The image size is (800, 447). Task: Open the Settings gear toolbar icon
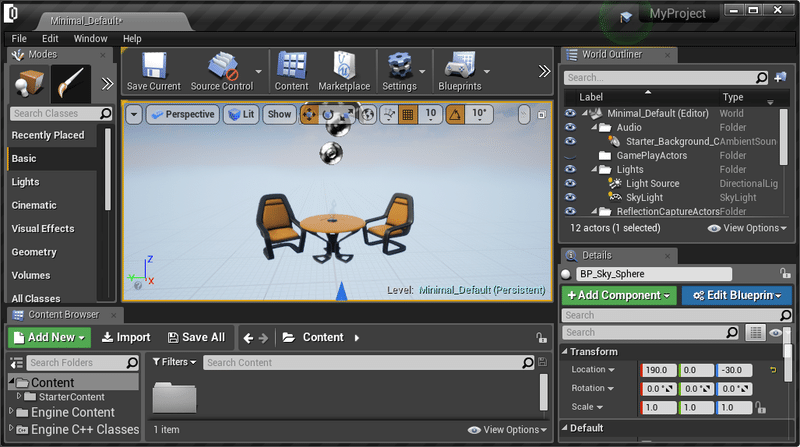pos(399,66)
